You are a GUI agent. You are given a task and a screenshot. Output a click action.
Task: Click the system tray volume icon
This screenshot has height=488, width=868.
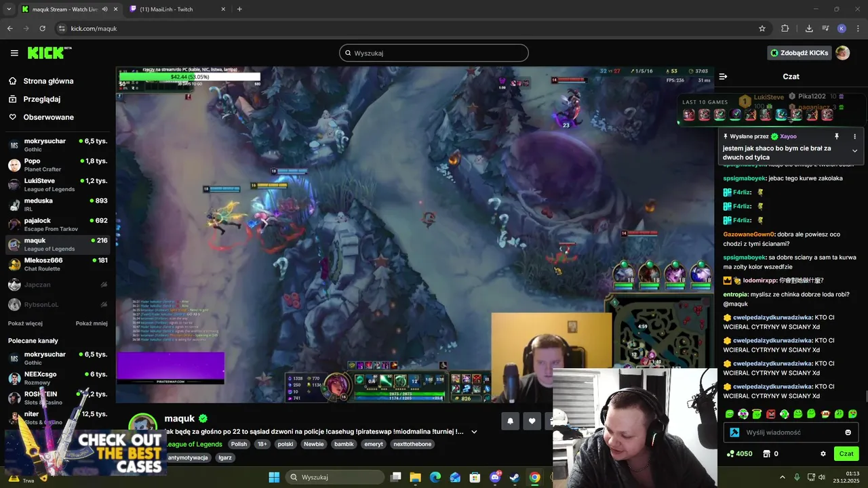[x=822, y=477]
